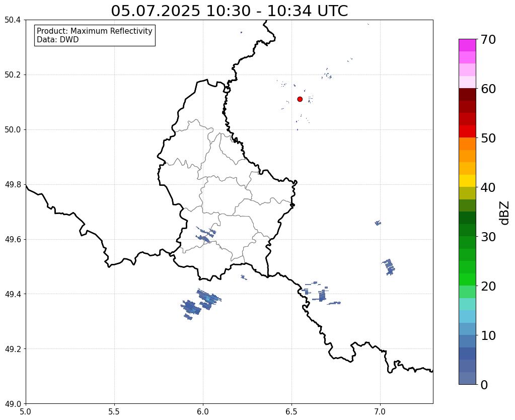Click the latitude axis label 49.2

pyautogui.click(x=13, y=348)
